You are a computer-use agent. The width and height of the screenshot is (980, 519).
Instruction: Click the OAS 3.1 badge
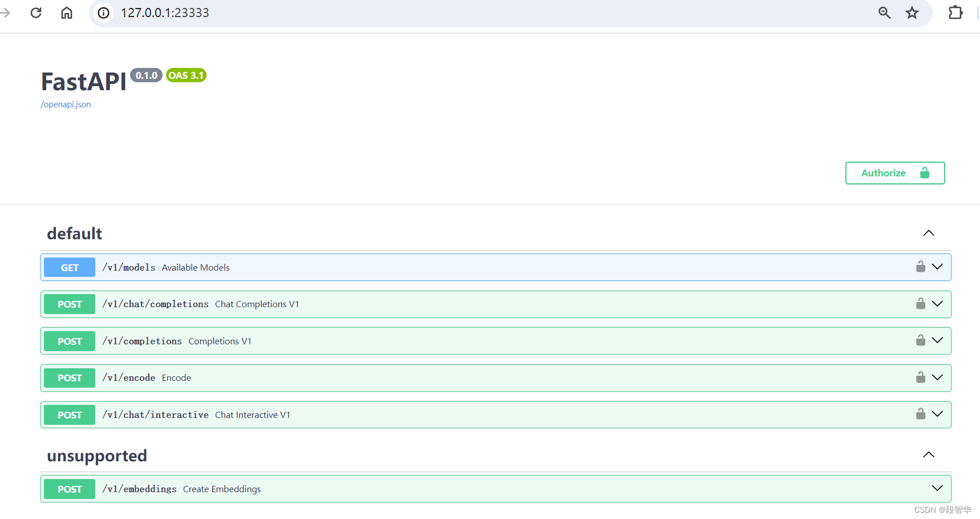(186, 75)
